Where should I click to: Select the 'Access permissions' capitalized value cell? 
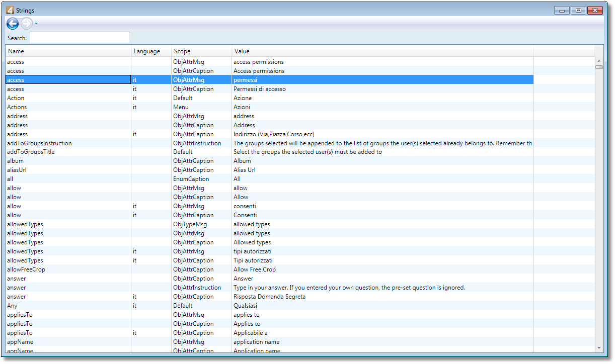[x=382, y=71]
